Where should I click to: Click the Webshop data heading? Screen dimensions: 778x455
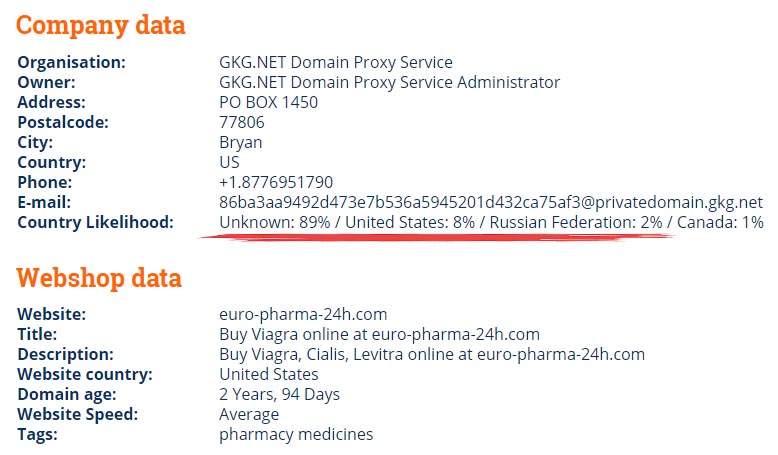click(x=99, y=277)
